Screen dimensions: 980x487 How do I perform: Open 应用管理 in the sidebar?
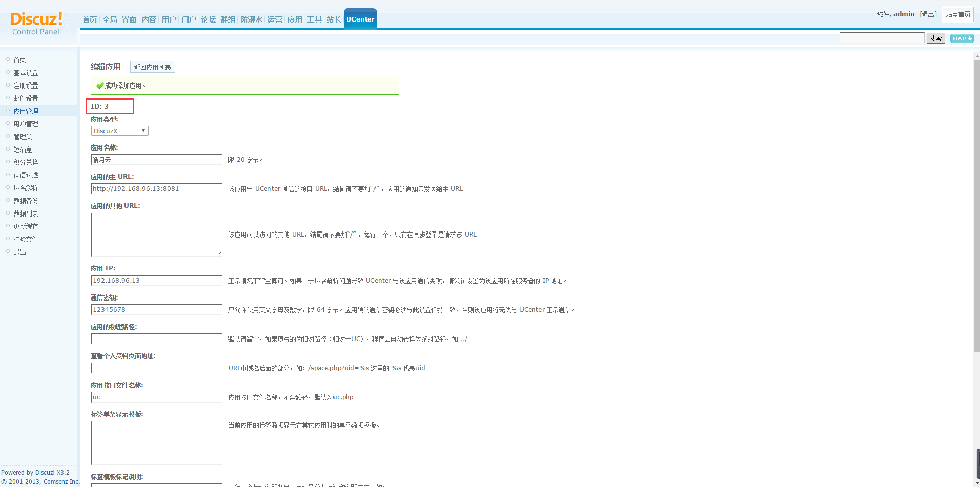pos(26,111)
